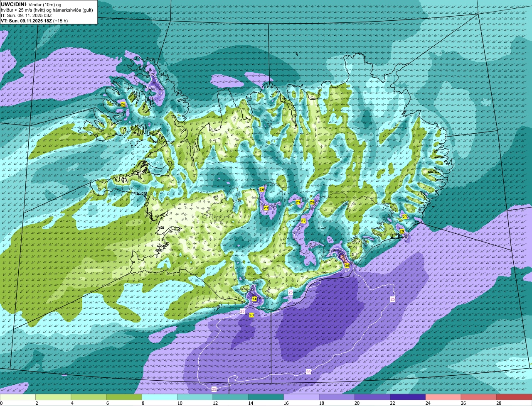Click the red legend swatch above 28 m/s

[514, 397]
